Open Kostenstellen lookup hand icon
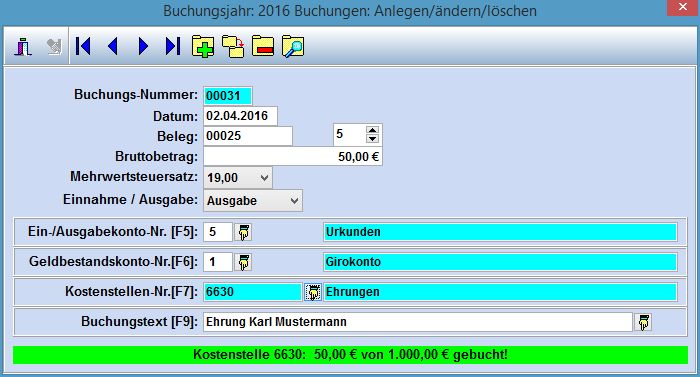Viewport: 700px width, 377px height. point(313,292)
